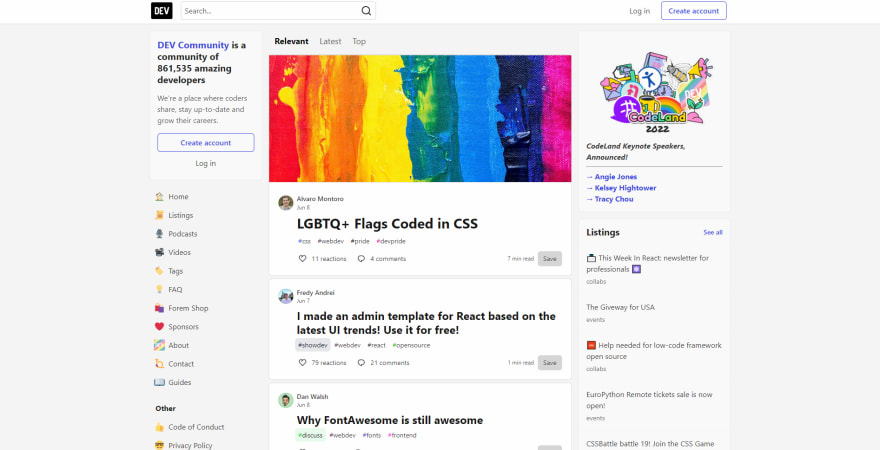Click the DEV logo
Image resolution: width=880 pixels, height=450 pixels.
(x=162, y=11)
